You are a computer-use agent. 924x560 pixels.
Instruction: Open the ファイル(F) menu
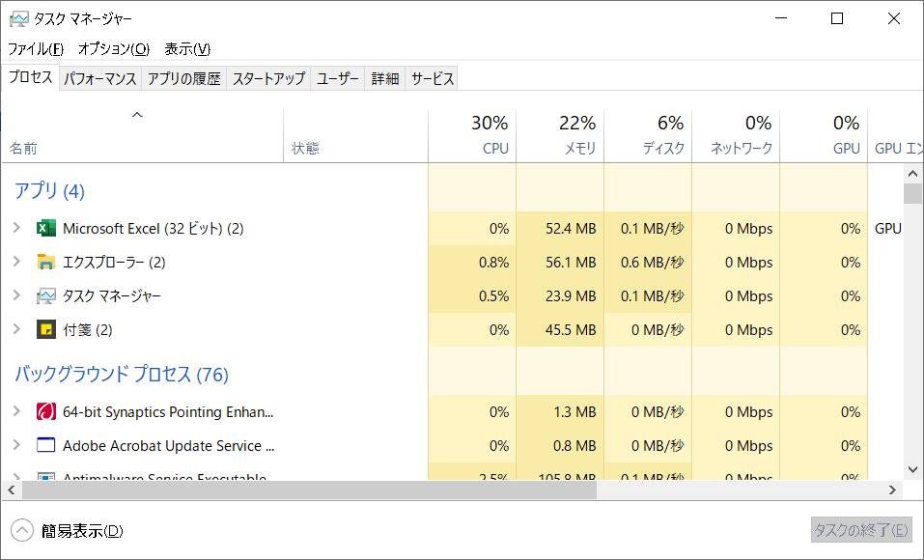pos(36,49)
